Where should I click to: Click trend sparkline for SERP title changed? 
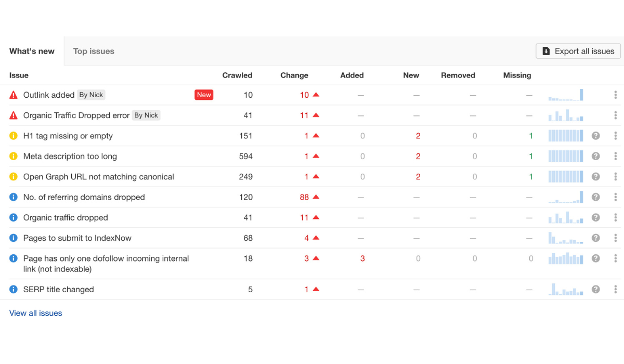[x=566, y=289]
